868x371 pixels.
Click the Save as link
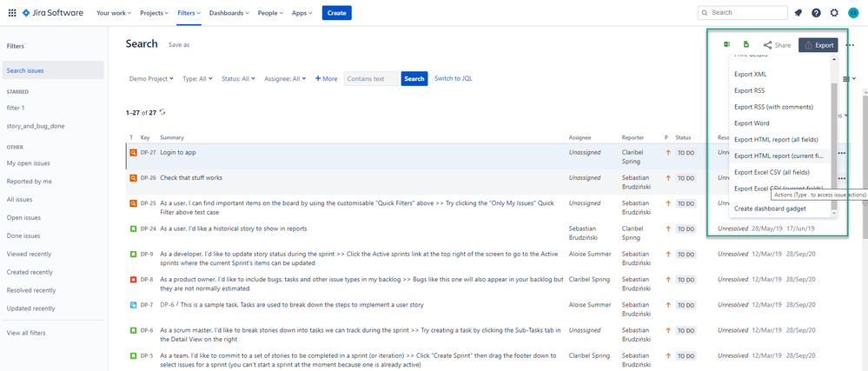[x=179, y=45]
